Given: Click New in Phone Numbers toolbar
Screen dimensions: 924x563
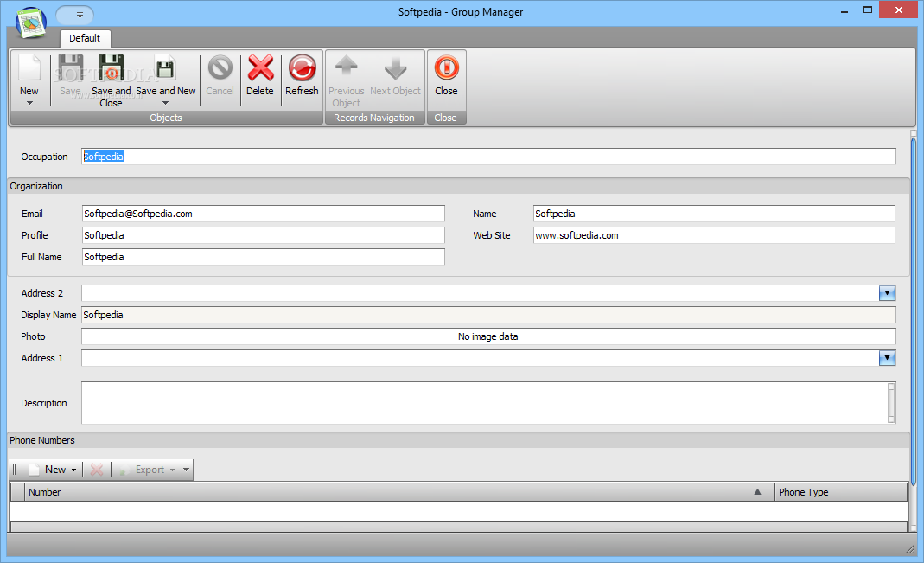Looking at the screenshot, I should point(48,470).
